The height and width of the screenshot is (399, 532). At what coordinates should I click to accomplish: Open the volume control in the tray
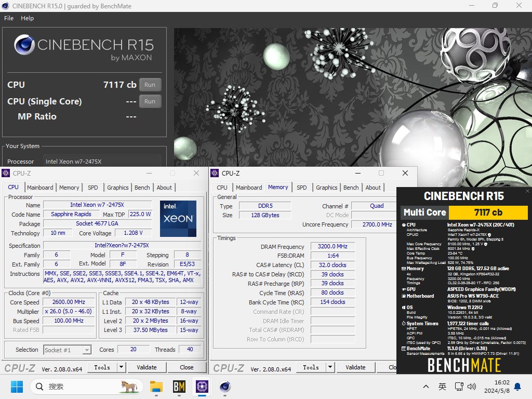[472, 387]
